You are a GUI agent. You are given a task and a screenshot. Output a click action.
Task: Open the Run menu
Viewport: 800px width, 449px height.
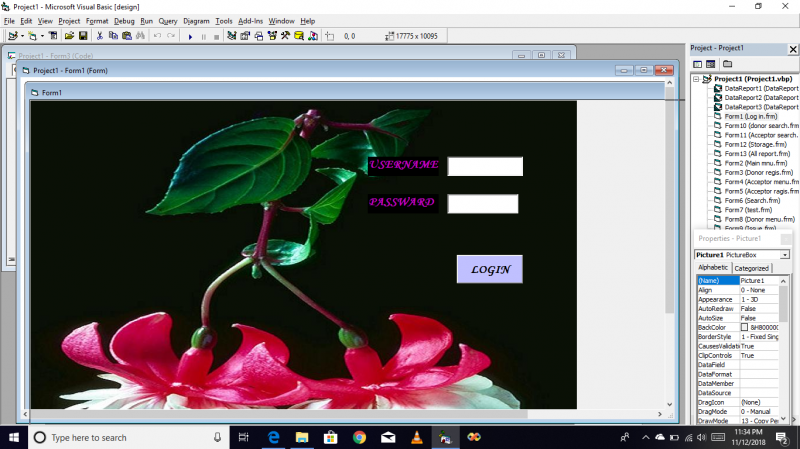[x=146, y=21]
